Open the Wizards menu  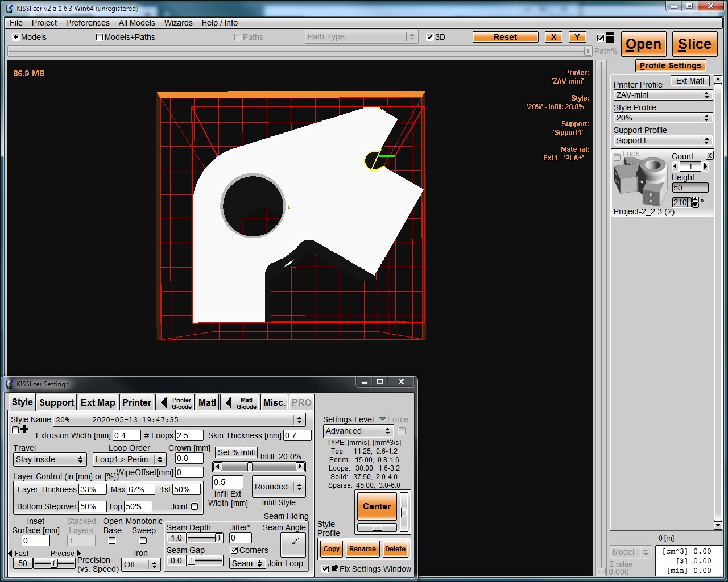point(178,23)
